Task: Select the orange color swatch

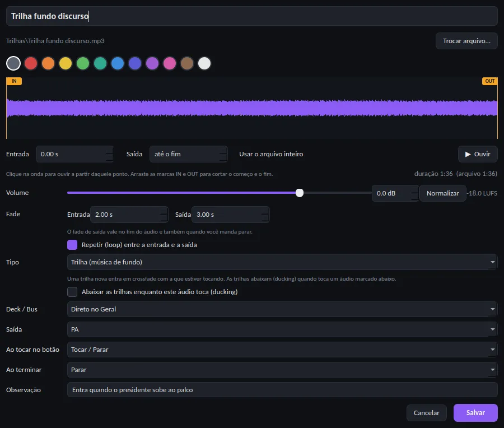Action: click(48, 63)
